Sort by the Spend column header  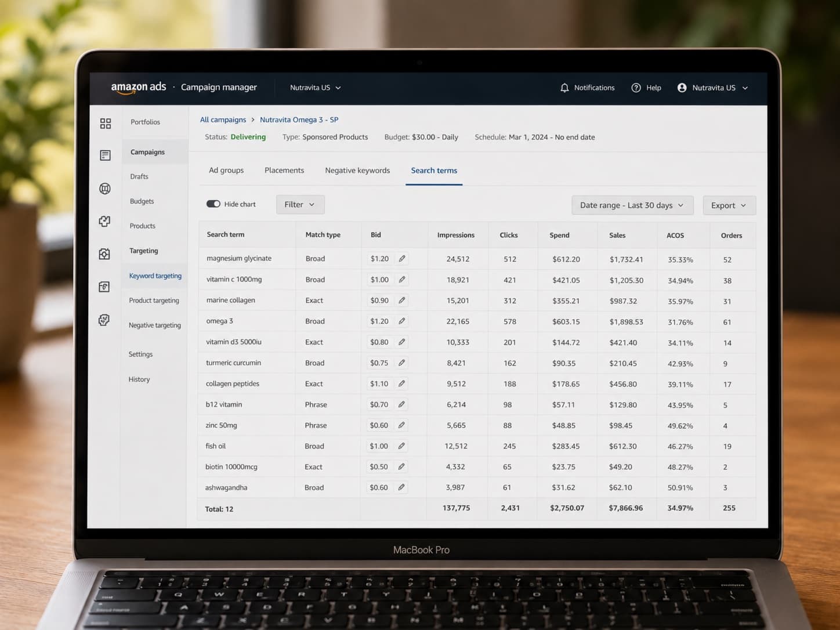pyautogui.click(x=560, y=235)
